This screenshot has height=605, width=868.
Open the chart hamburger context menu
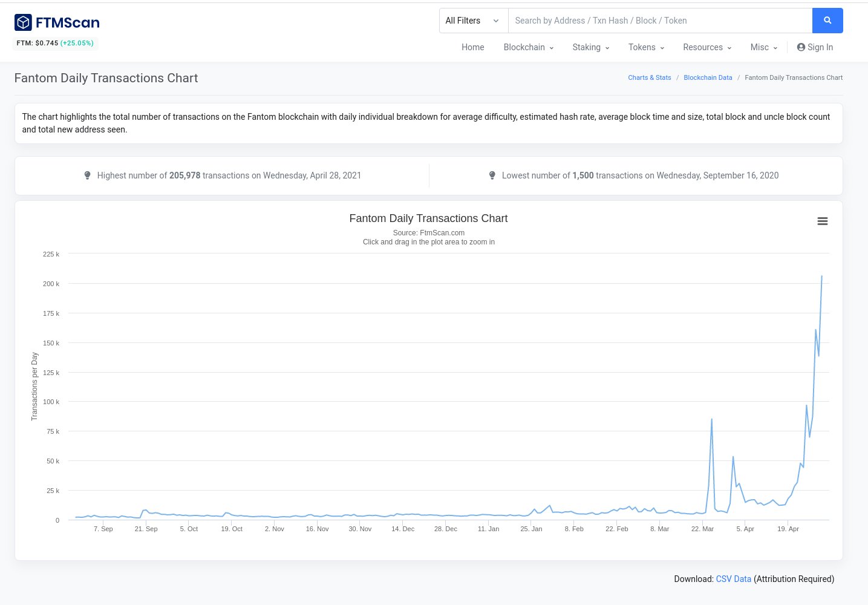pos(823,221)
